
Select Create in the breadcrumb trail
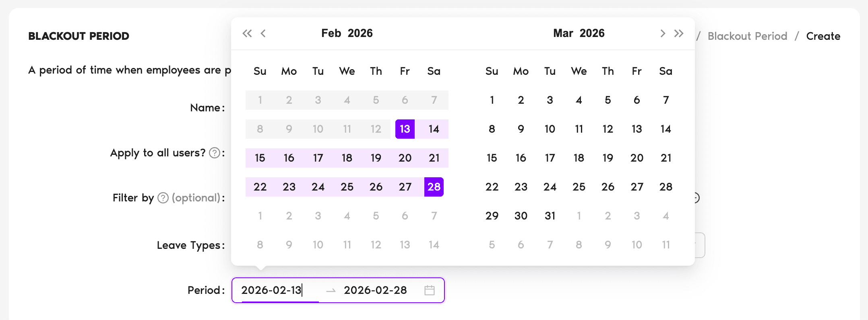tap(823, 36)
